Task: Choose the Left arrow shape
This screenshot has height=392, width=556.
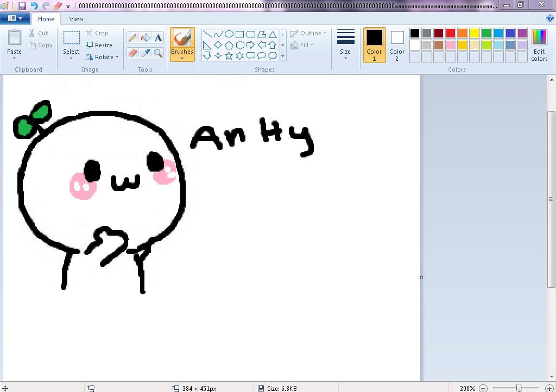Action: [262, 45]
